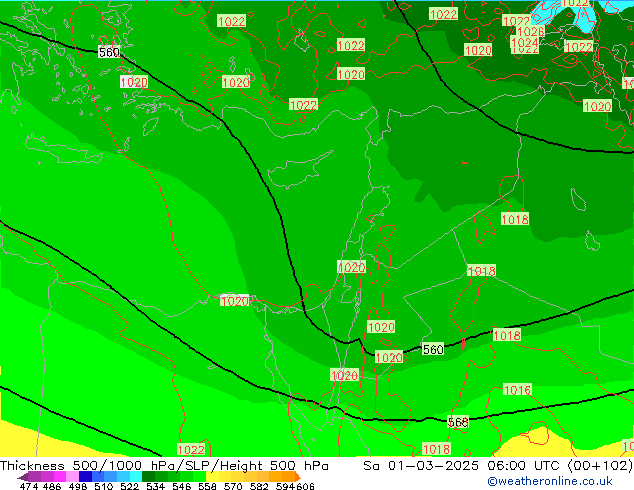Click the legend value '582'
Viewport: 634px width, 490px height.
(x=259, y=486)
